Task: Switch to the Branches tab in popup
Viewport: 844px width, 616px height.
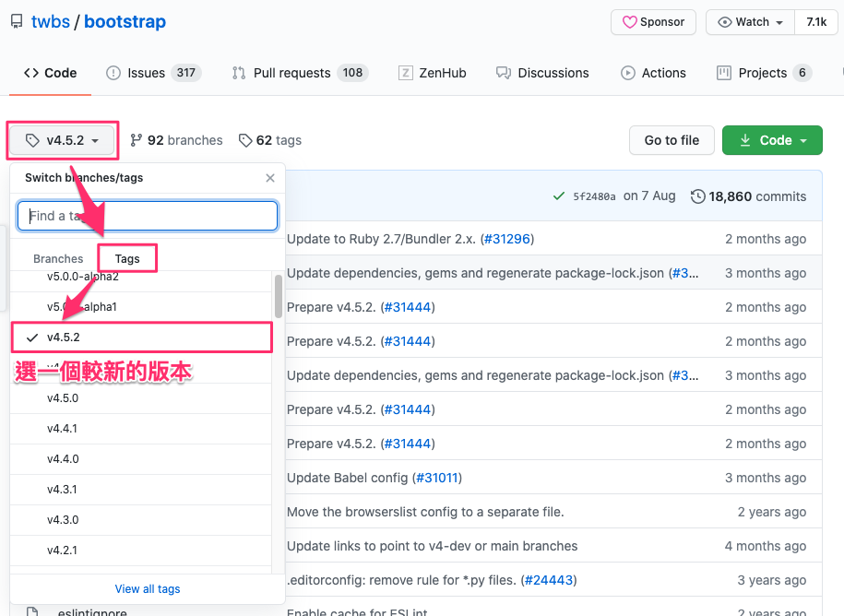Action: point(58,259)
